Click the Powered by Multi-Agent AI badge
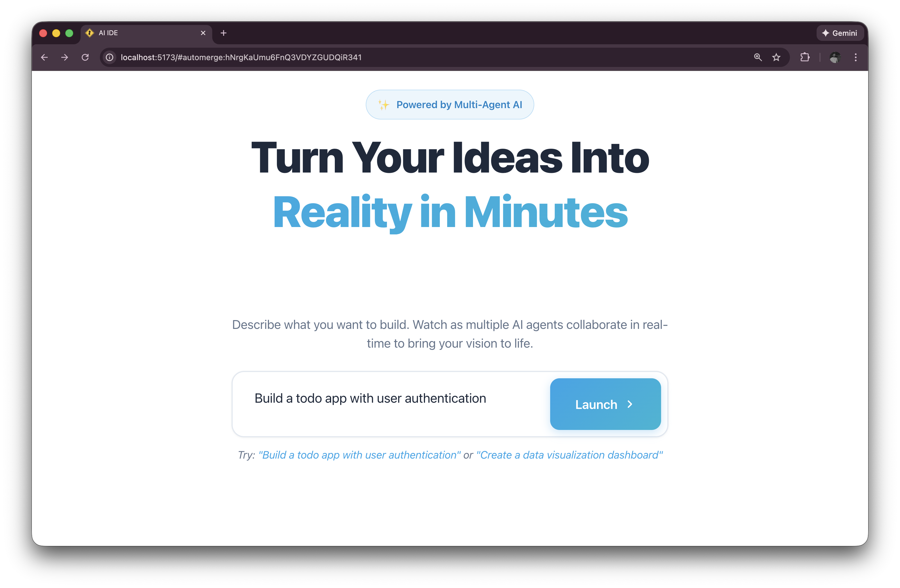 click(x=450, y=105)
